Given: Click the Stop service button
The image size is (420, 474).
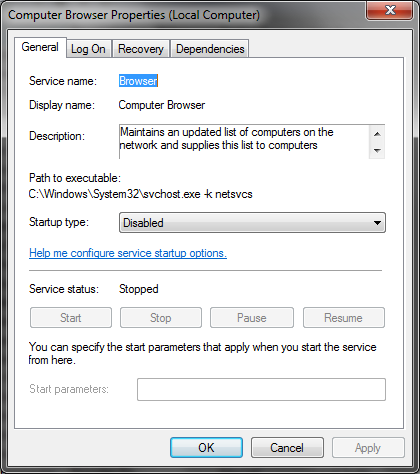Looking at the screenshot, I should 161,318.
